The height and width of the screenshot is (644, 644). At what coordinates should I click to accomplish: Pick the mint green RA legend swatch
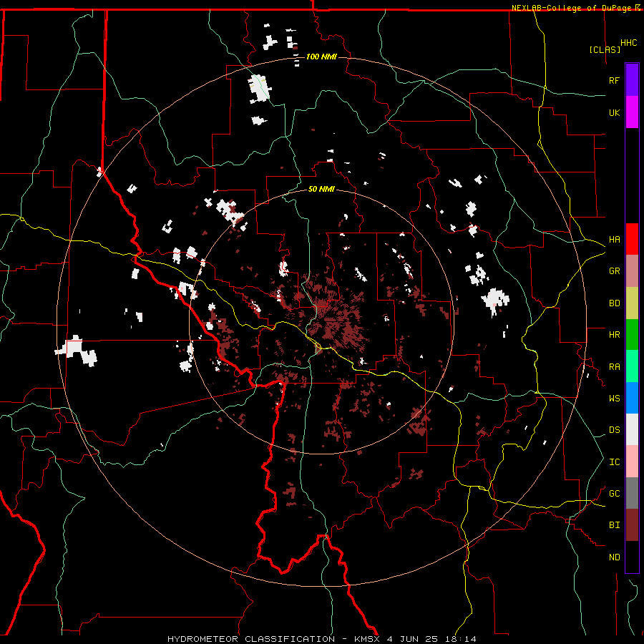pos(632,366)
